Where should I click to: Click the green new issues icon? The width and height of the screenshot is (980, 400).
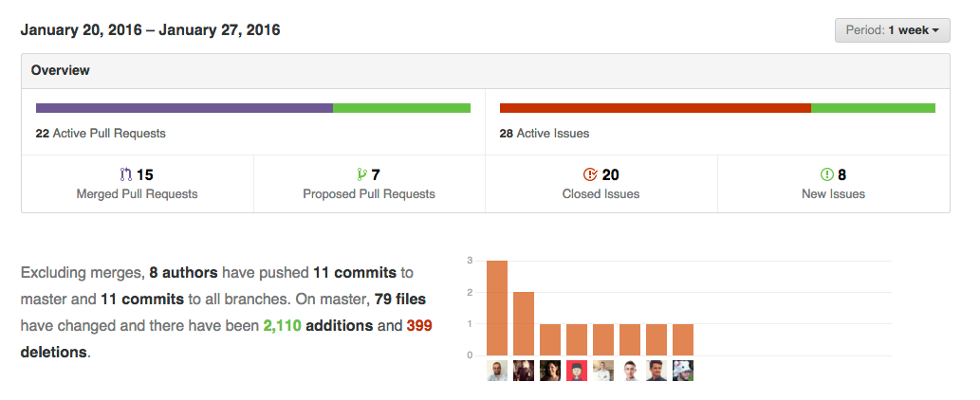pyautogui.click(x=826, y=174)
